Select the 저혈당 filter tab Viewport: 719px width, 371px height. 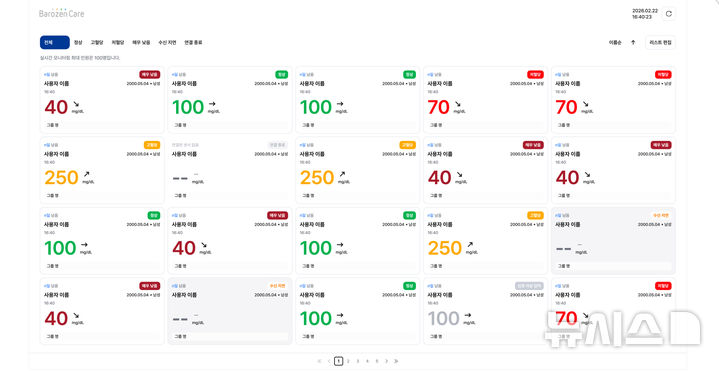118,42
